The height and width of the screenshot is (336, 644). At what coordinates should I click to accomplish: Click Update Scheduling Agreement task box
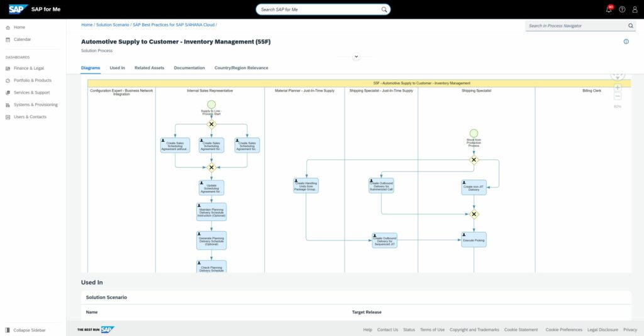pyautogui.click(x=211, y=188)
